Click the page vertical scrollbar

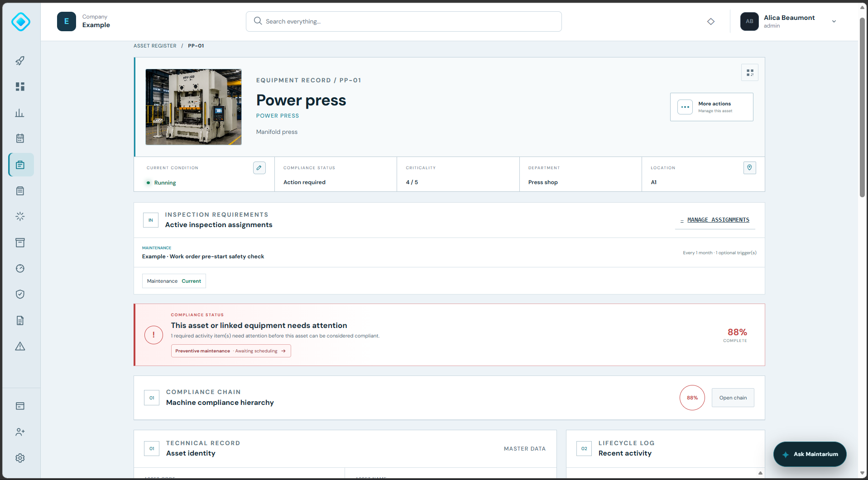click(x=862, y=108)
